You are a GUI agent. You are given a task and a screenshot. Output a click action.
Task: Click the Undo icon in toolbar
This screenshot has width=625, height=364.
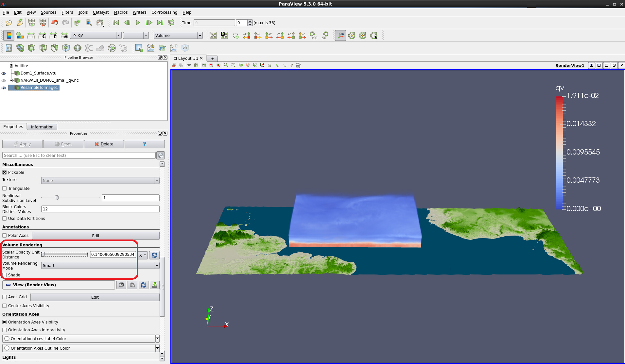tap(54, 23)
